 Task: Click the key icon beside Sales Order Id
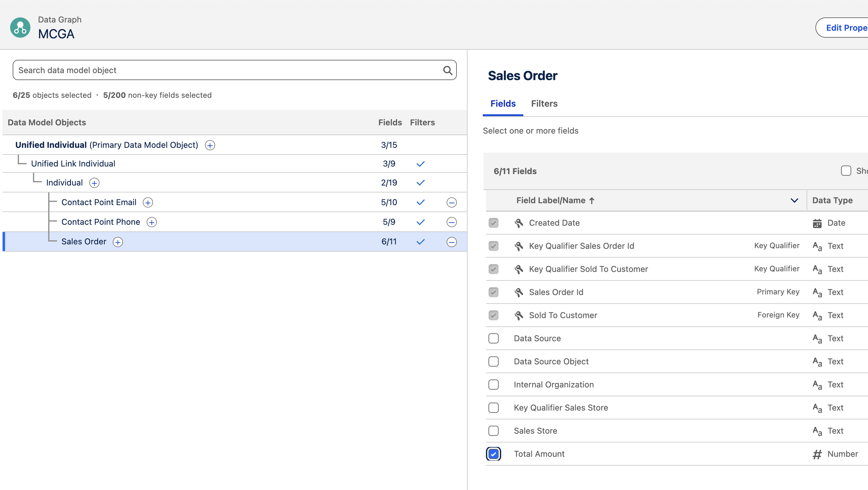(519, 292)
